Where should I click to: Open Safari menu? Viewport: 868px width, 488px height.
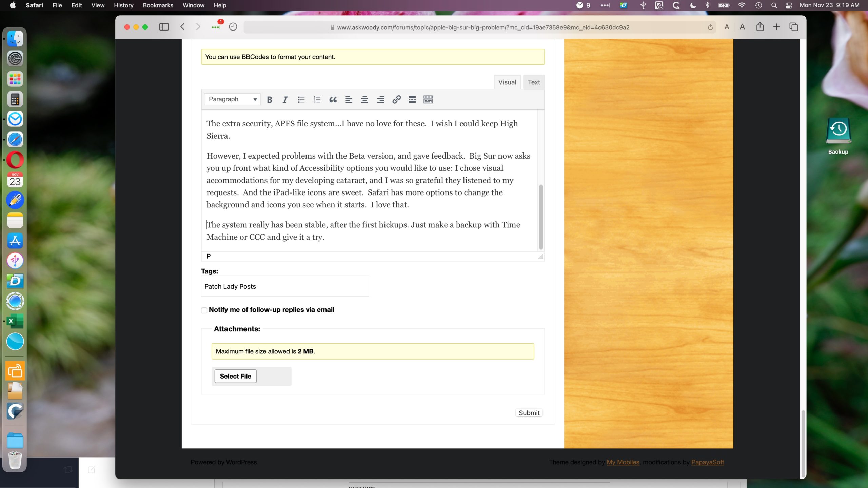[x=35, y=5]
